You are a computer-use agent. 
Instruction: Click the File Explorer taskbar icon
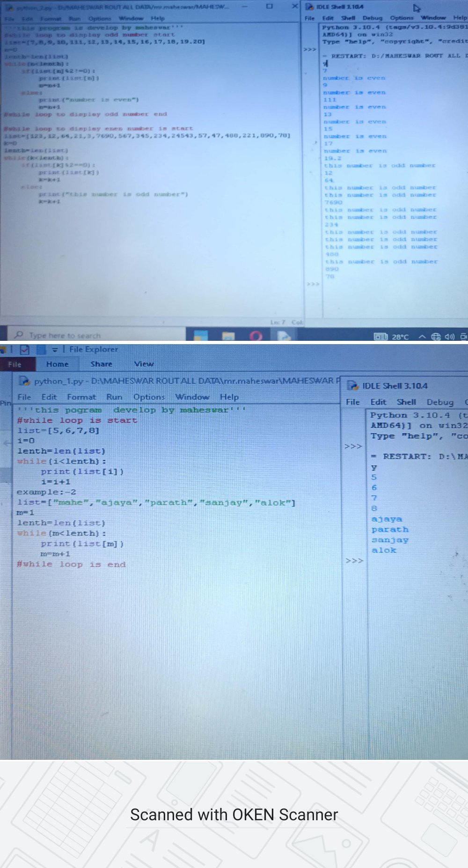coord(228,335)
